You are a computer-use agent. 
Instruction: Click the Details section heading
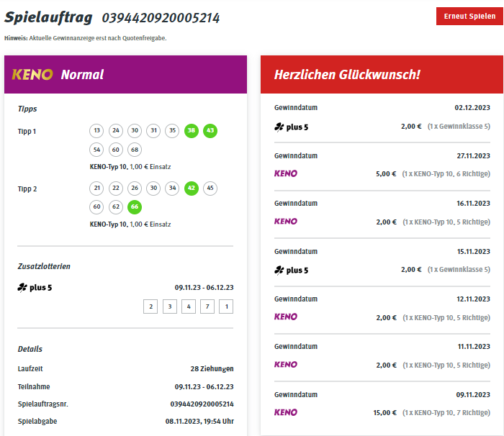(x=30, y=349)
